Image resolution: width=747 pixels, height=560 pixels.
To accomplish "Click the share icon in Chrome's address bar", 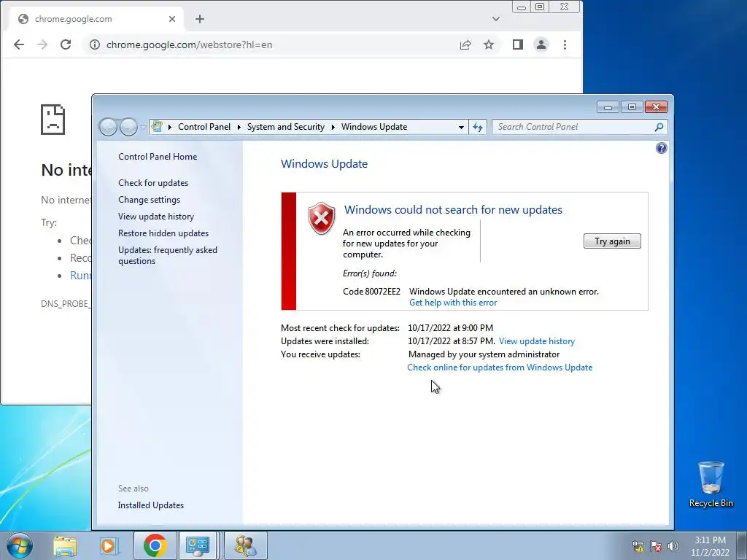I will click(465, 44).
